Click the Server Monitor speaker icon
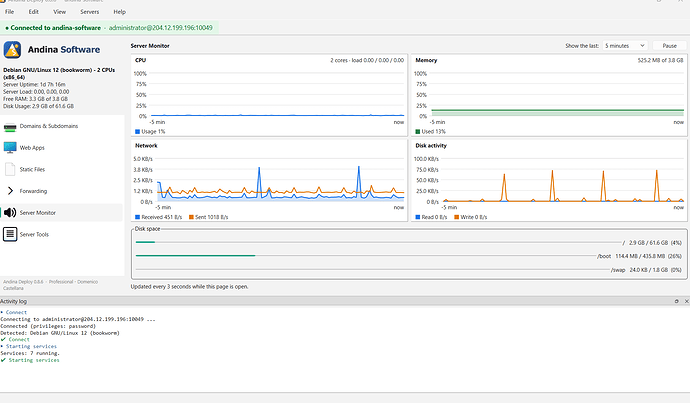Screen dimensions: 690x403 point(10,212)
